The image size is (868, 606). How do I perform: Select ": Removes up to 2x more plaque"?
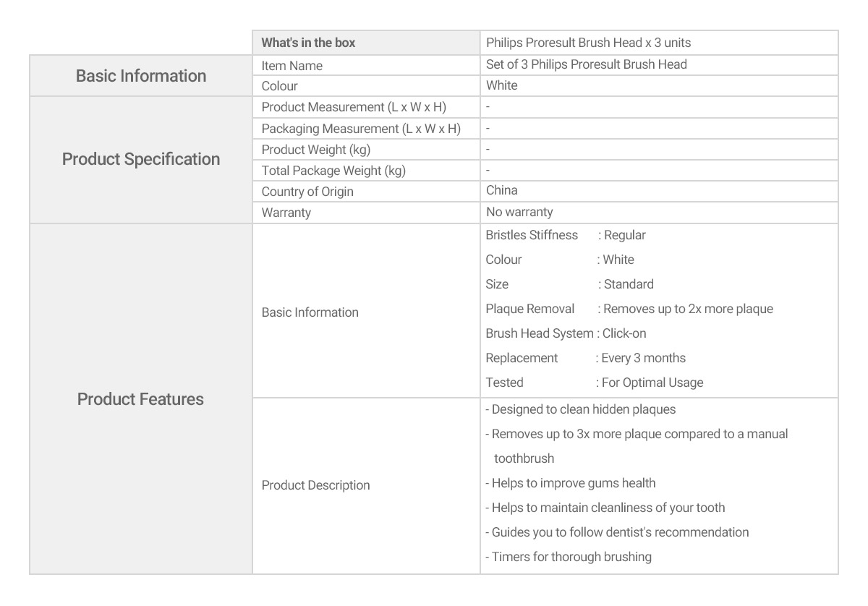click(685, 309)
